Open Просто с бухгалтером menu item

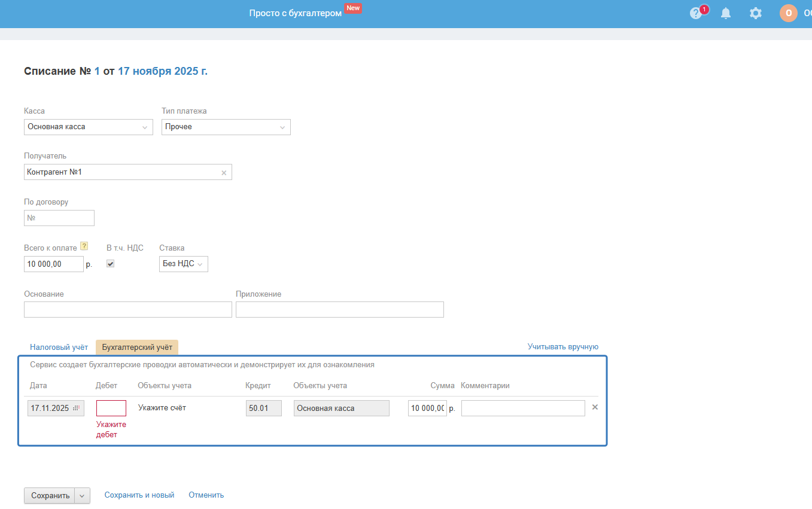coord(296,13)
